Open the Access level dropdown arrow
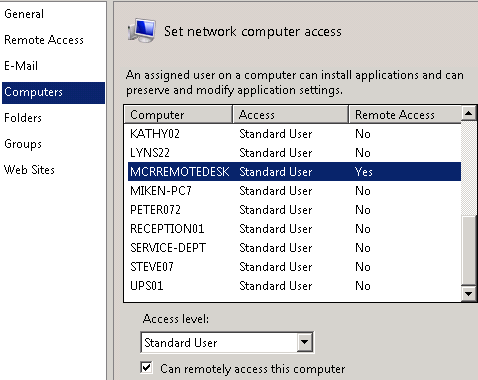 [x=304, y=342]
